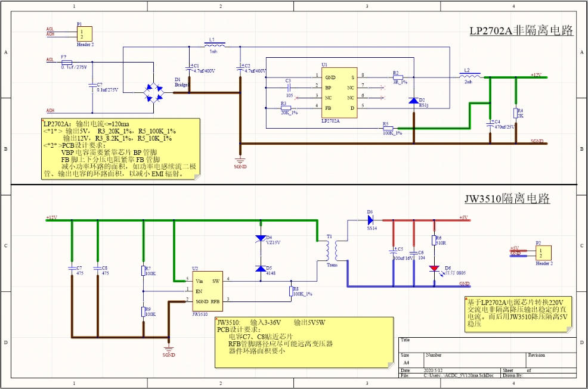Select the D1 bridge rectifier symbol
The width and height of the screenshot is (588, 389).
coord(154,92)
